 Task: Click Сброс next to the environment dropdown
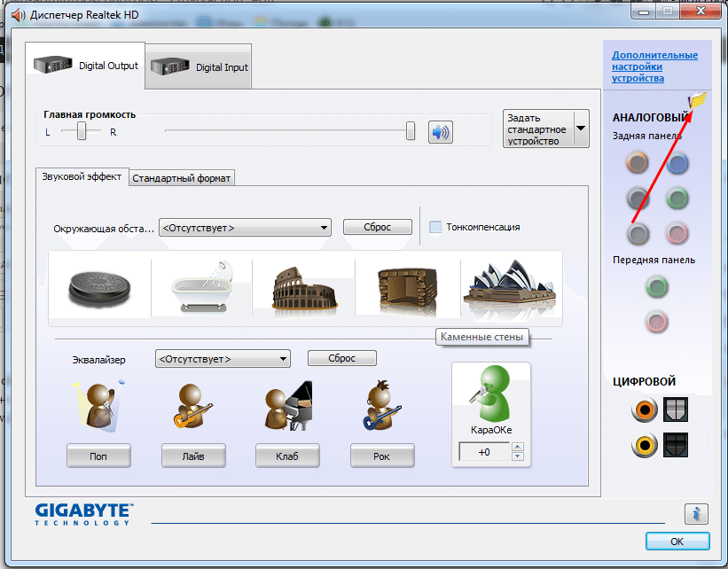pyautogui.click(x=378, y=227)
